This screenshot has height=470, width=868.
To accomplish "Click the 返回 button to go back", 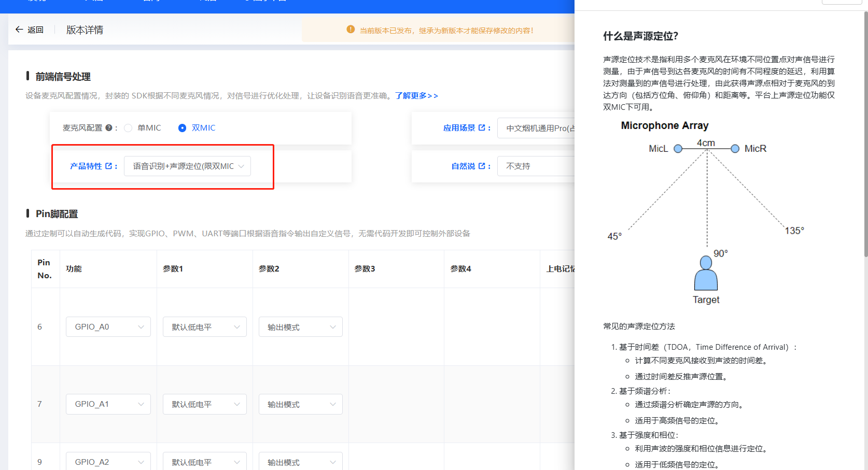I will 30,29.
